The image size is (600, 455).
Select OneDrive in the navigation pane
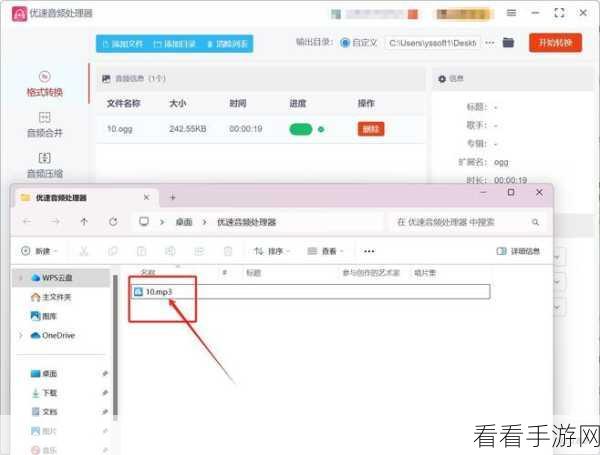(x=53, y=335)
